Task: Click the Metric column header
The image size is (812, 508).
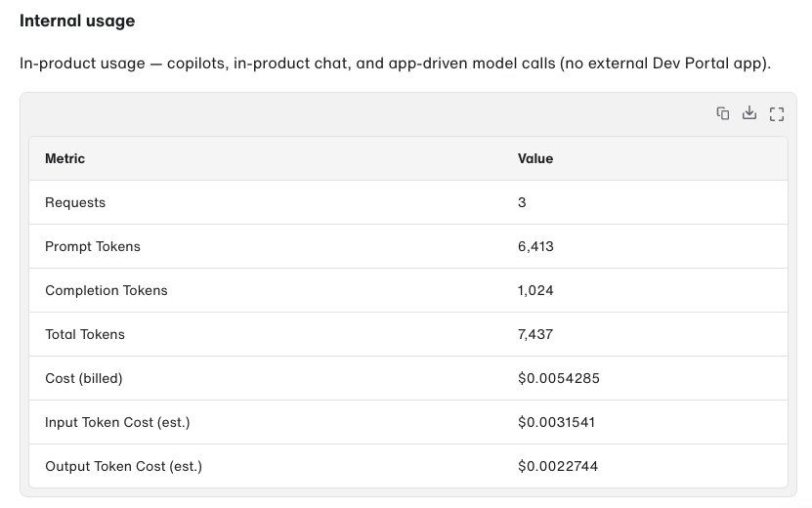Action: coord(64,158)
